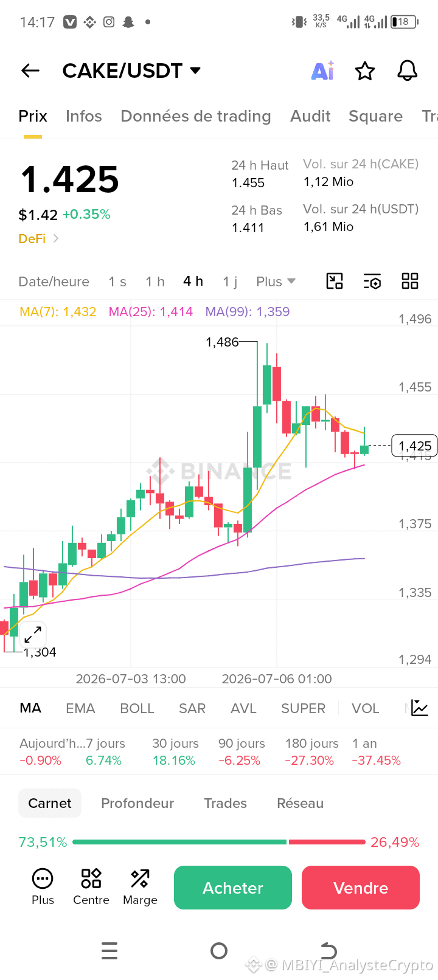This screenshot has width=438, height=980.
Task: Select the SUPER indicator
Action: coord(303,708)
